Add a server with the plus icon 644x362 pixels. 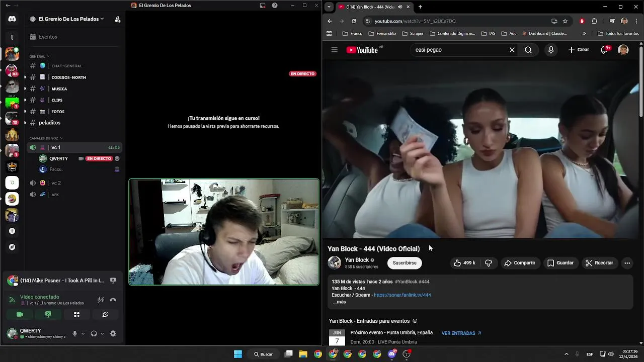tap(12, 231)
